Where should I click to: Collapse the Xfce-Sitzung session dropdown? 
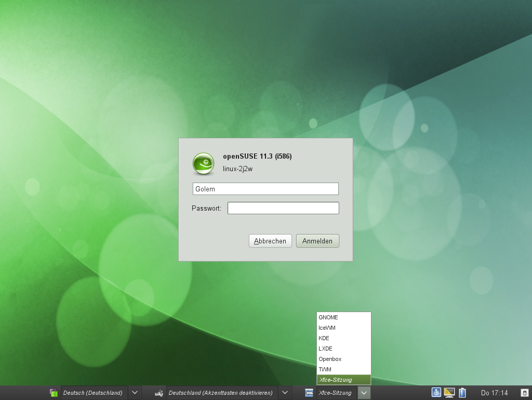pos(364,393)
